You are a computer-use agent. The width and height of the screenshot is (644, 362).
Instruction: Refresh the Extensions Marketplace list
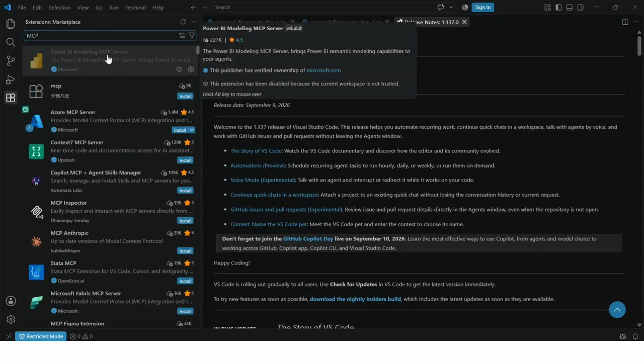pyautogui.click(x=183, y=22)
